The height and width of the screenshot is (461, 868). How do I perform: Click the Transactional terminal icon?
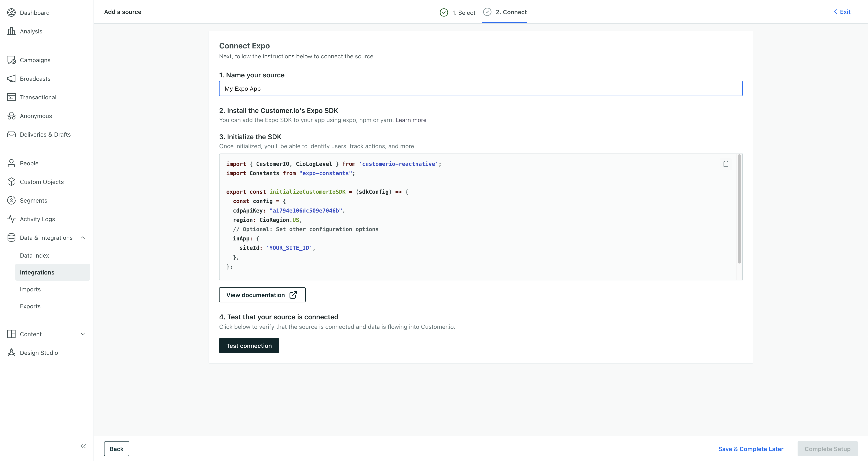[11, 97]
